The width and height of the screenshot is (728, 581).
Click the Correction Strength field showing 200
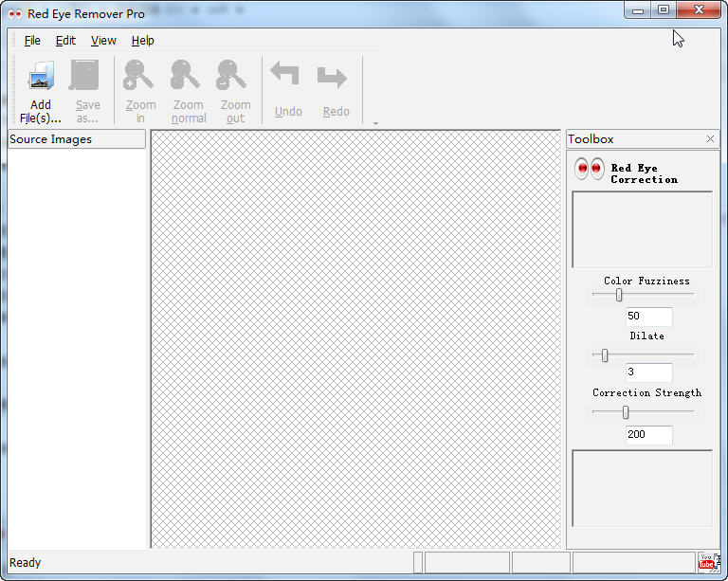[x=648, y=435]
